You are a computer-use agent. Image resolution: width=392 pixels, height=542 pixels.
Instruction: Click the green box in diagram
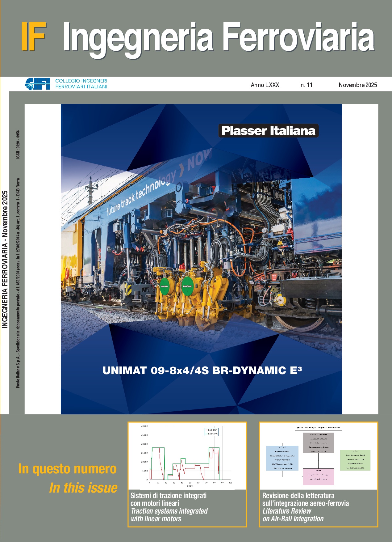click(x=355, y=460)
